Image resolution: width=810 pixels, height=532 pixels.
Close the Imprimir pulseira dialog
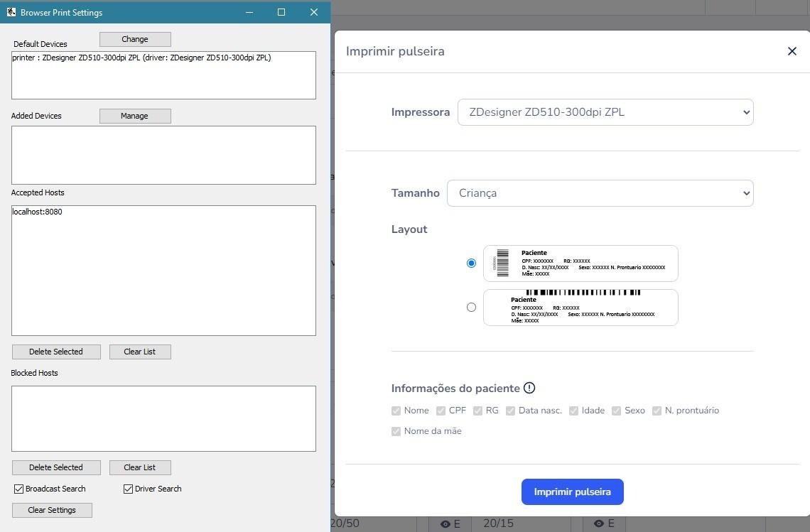(792, 51)
